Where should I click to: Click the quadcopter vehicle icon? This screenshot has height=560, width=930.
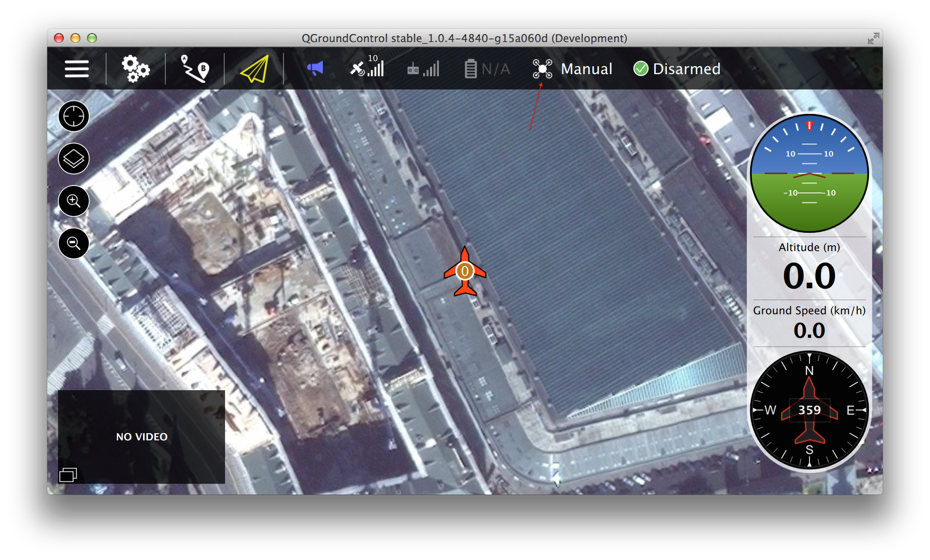(542, 69)
